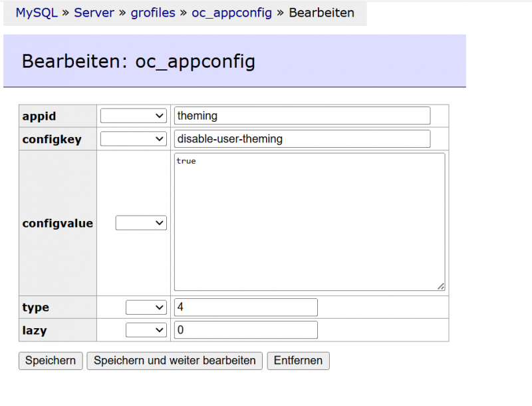Expand the function dropdown for appid
The width and height of the screenshot is (532, 406).
(x=133, y=116)
